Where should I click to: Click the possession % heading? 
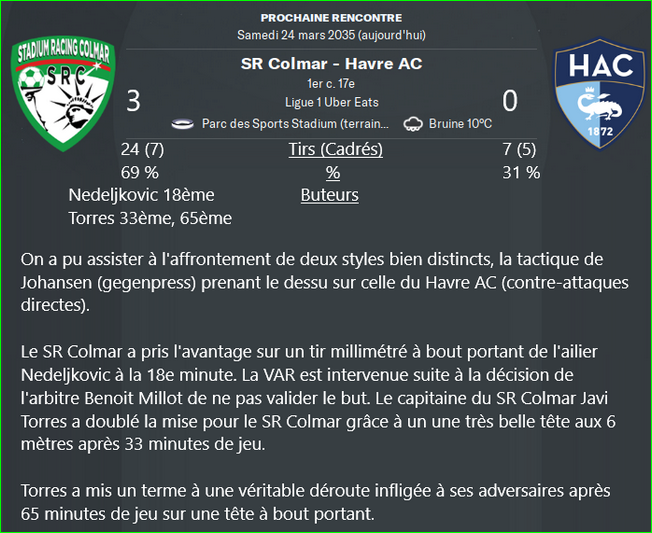(333, 173)
